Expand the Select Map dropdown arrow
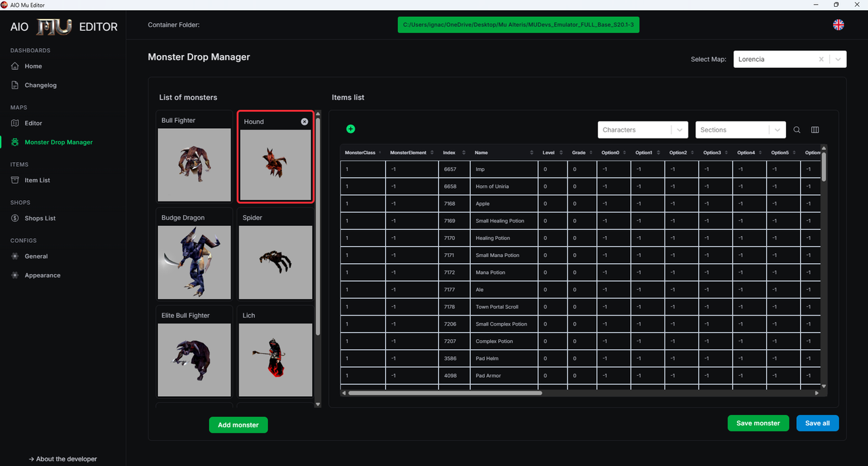This screenshot has width=868, height=466. (x=839, y=60)
